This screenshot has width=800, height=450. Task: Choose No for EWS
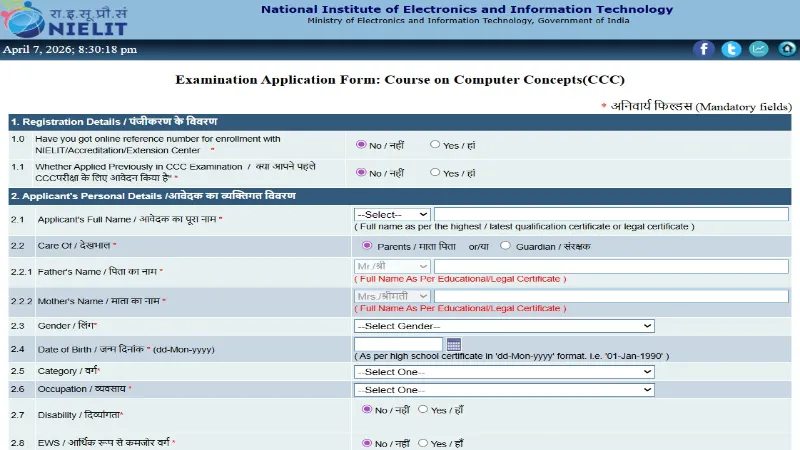click(x=366, y=443)
